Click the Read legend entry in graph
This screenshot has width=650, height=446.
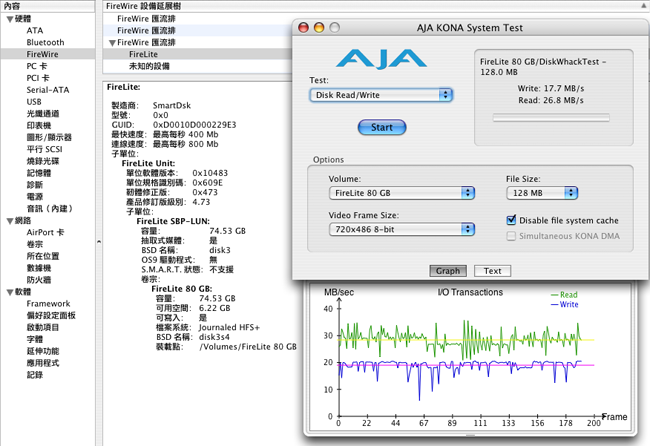click(564, 295)
